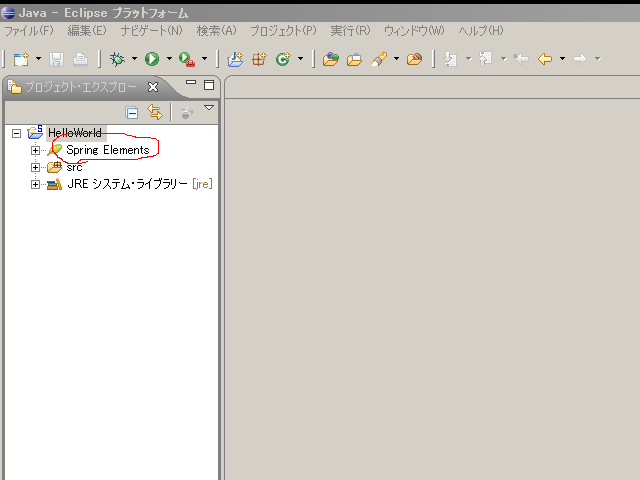Viewport: 640px width, 480px height.
Task: Click the New Java Package icon
Action: 259,59
